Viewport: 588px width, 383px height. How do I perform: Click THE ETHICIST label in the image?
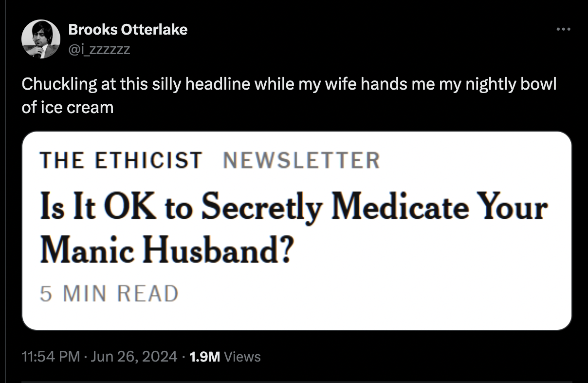(121, 160)
